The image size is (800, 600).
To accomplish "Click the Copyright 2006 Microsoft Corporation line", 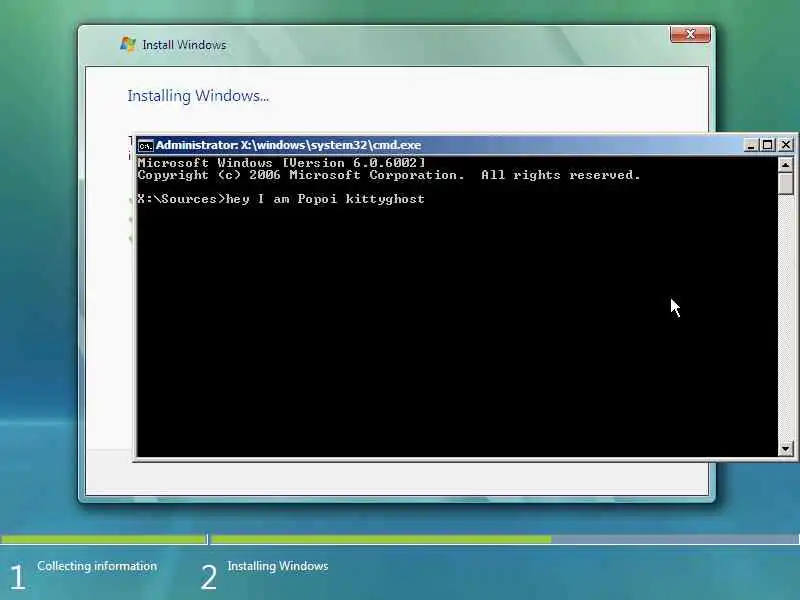I will (x=389, y=175).
